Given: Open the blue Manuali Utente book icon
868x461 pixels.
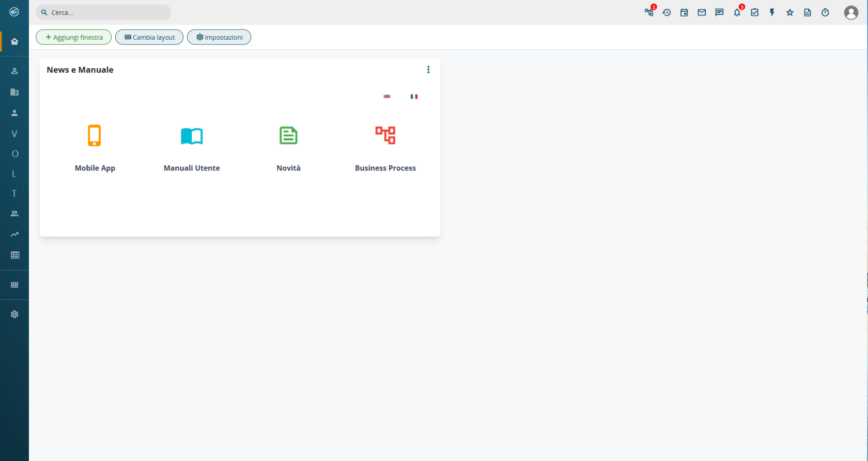Looking at the screenshot, I should click(x=192, y=136).
